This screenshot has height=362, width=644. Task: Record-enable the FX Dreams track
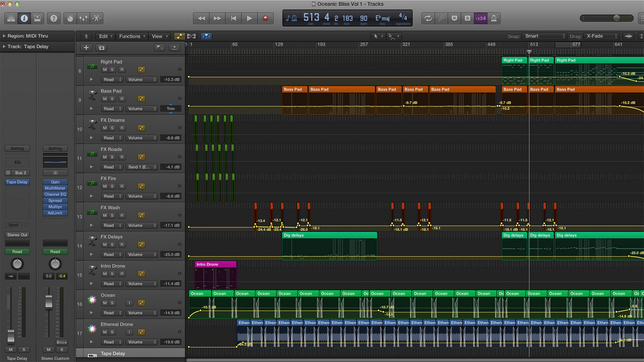coord(122,128)
